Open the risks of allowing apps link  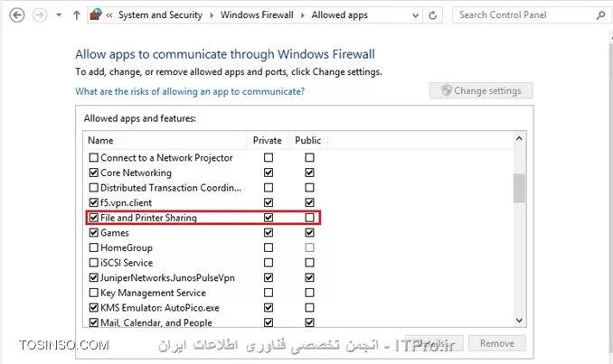coord(190,91)
